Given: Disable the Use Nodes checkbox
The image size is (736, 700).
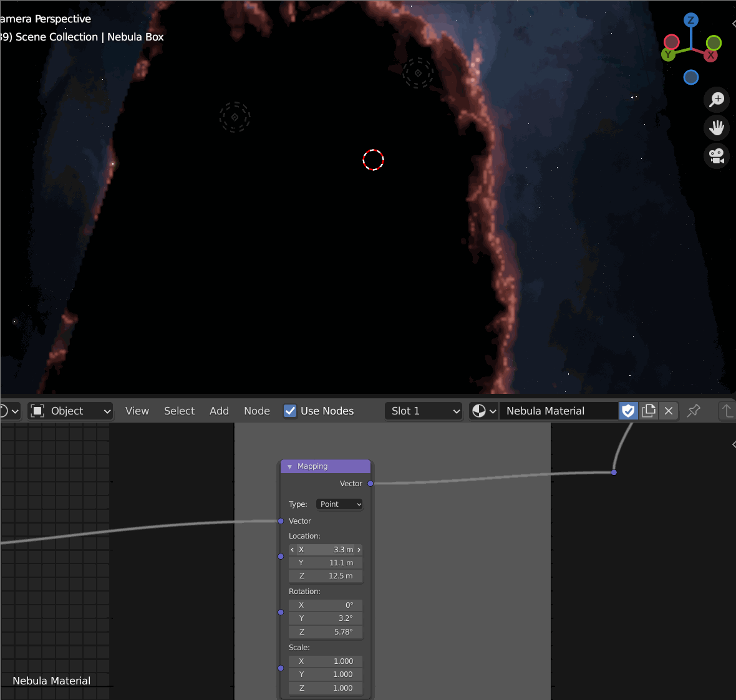Looking at the screenshot, I should pyautogui.click(x=289, y=411).
